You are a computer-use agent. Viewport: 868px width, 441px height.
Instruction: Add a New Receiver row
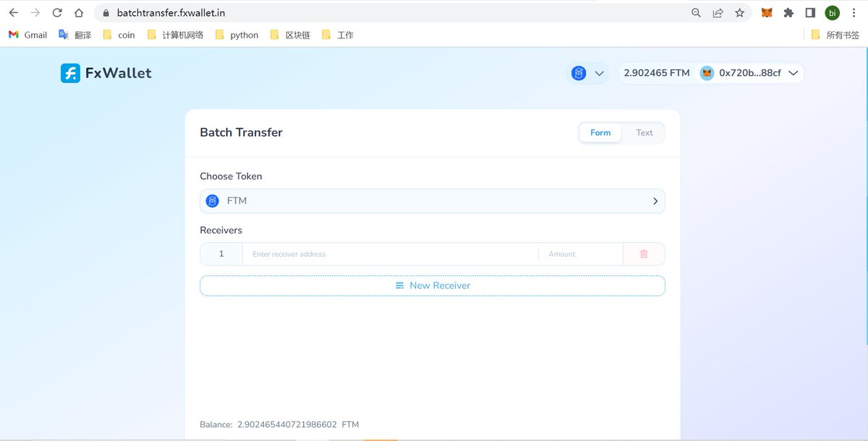pos(433,286)
